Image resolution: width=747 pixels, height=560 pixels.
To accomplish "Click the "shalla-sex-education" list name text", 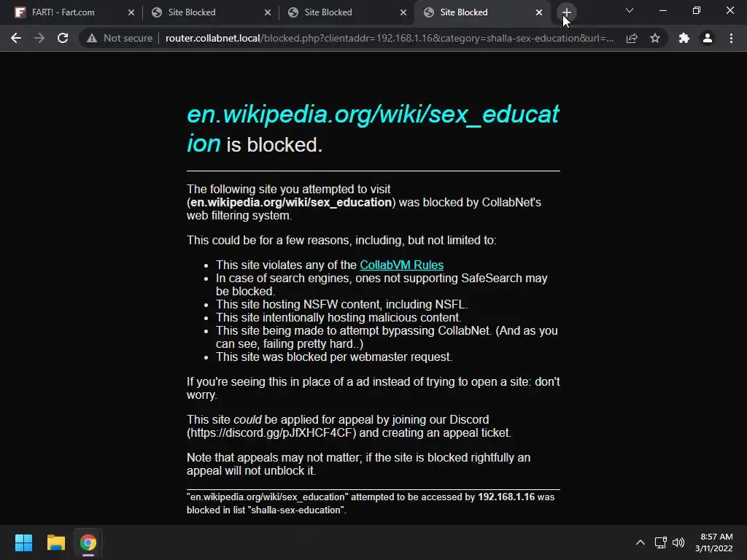I will pyautogui.click(x=296, y=510).
